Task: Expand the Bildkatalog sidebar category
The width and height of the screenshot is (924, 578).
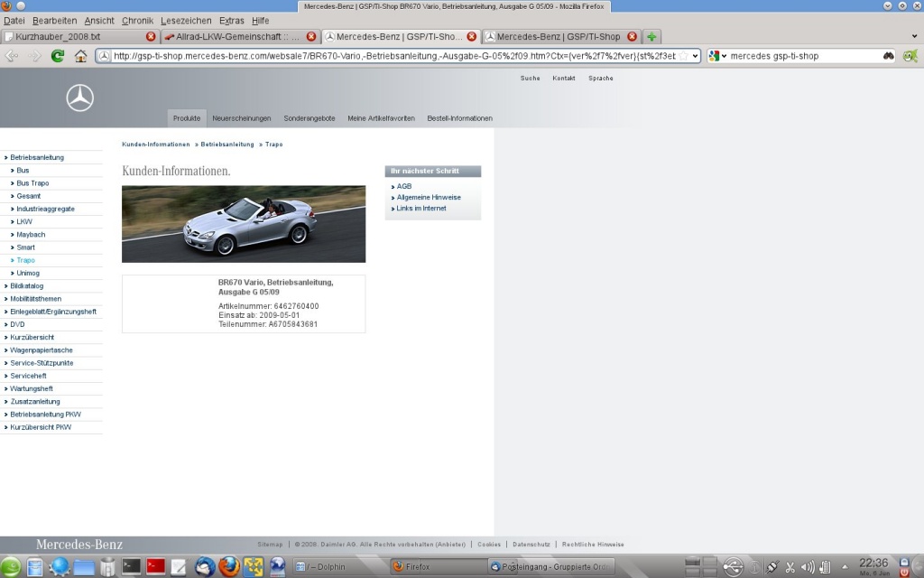Action: click(x=26, y=286)
